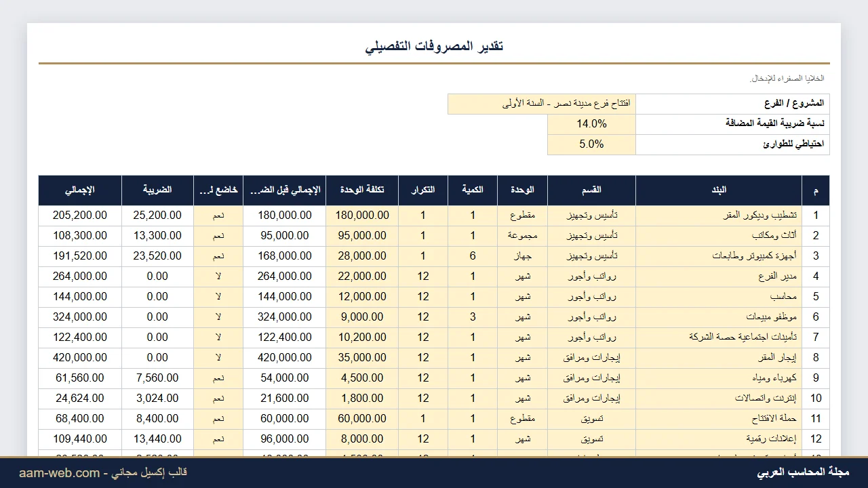This screenshot has height=488, width=868.
Task: Select the item cell 'إعلانات رقمية'
Action: pyautogui.click(x=719, y=439)
